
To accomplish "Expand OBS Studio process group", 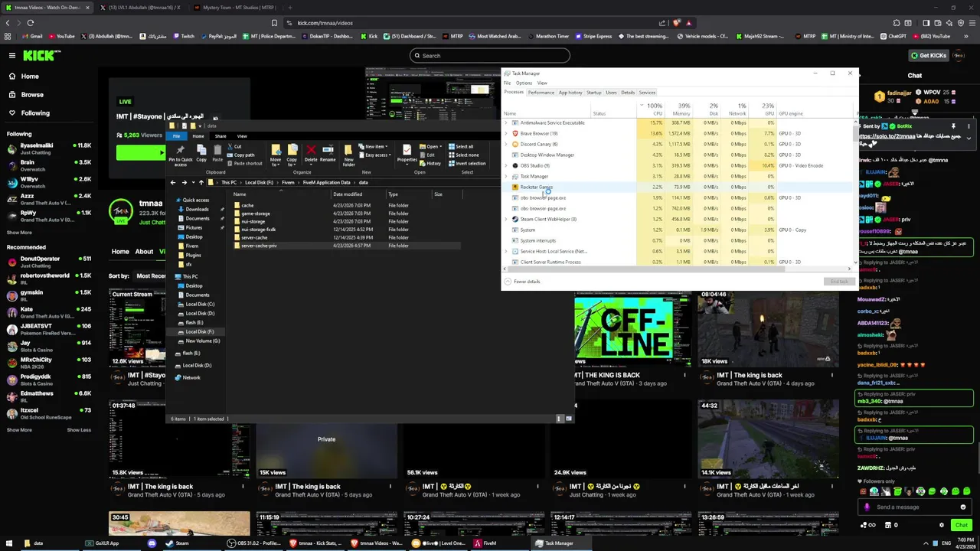I will tap(505, 165).
